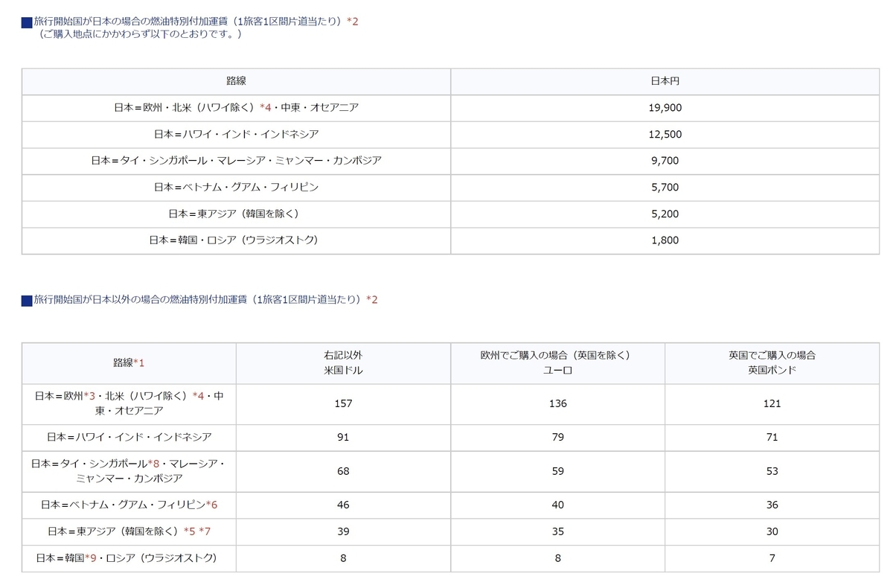Click the 路線 header in the yen table
Screen dimensions: 893x588
click(236, 80)
